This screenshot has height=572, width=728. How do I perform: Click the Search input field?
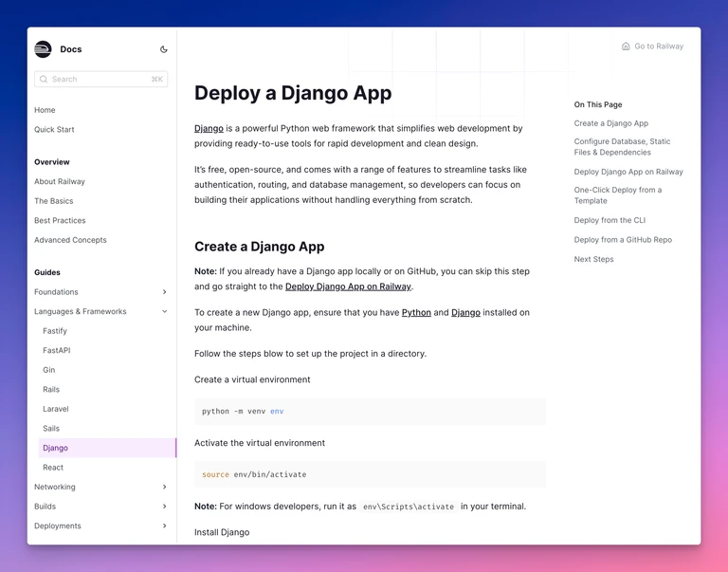100,79
